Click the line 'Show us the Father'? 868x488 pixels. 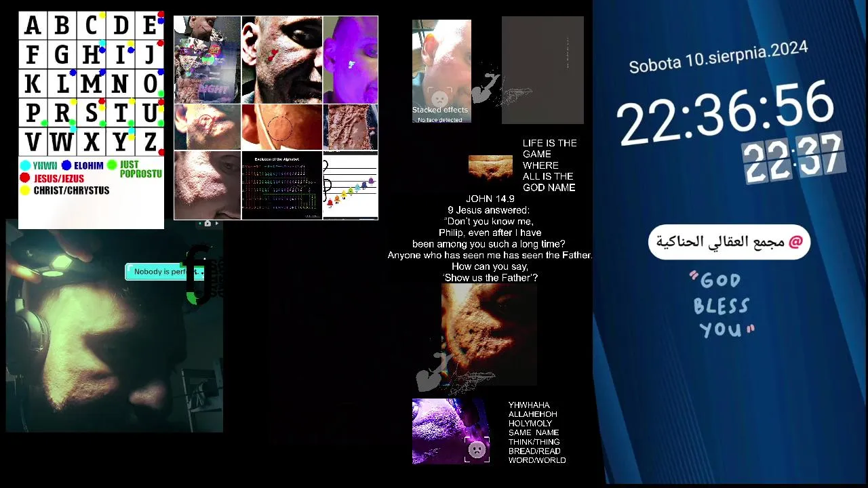pos(490,278)
